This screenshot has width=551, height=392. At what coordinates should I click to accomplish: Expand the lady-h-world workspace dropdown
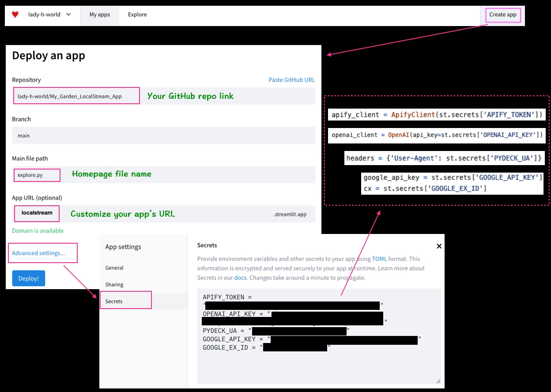49,15
